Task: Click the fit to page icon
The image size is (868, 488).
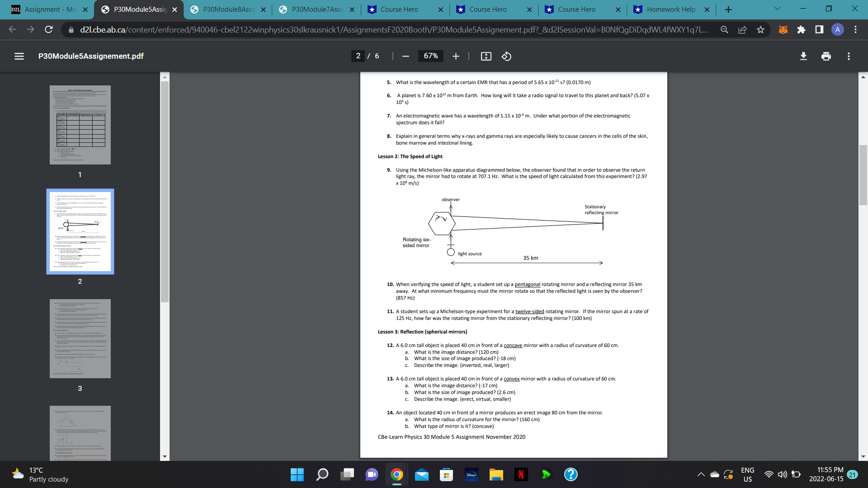Action: coord(486,56)
